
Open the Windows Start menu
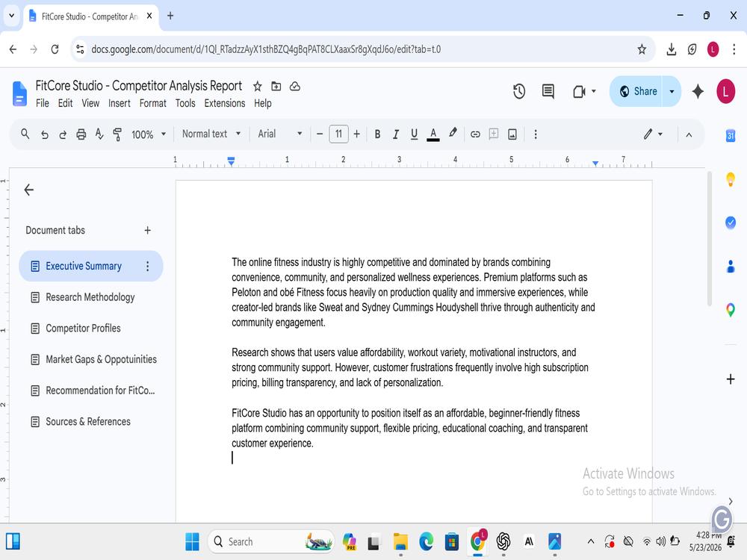(193, 541)
